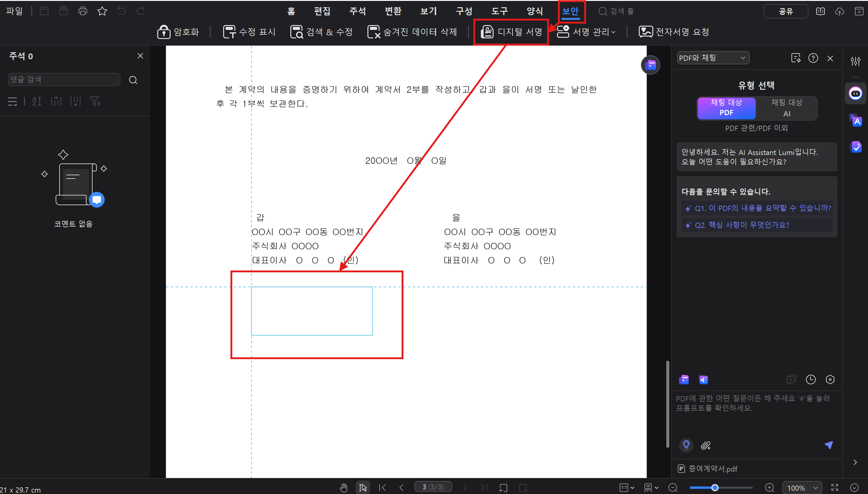
Task: Click the zoom slider handle
Action: 714,488
